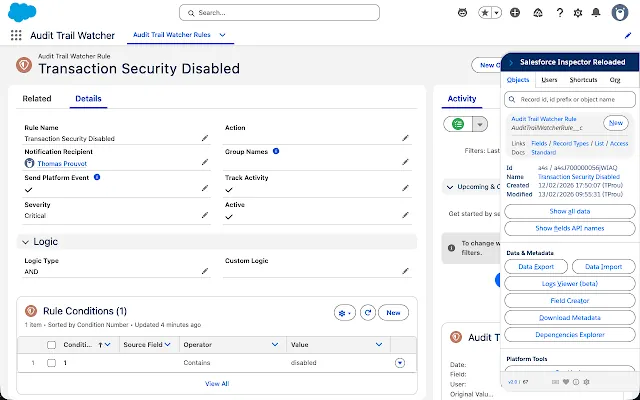Image resolution: width=640 pixels, height=400 pixels.
Task: Refresh the Rule Conditions list
Action: [x=368, y=313]
